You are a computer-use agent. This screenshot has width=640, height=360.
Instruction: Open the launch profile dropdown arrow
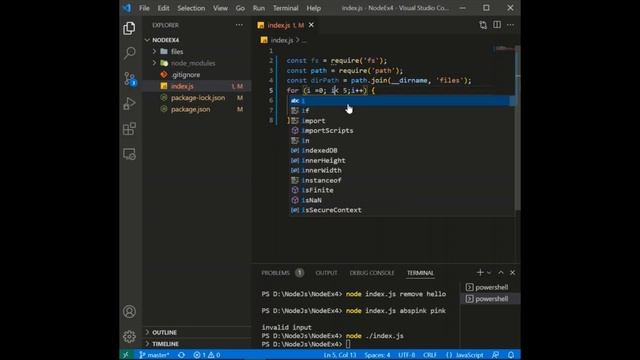489,273
